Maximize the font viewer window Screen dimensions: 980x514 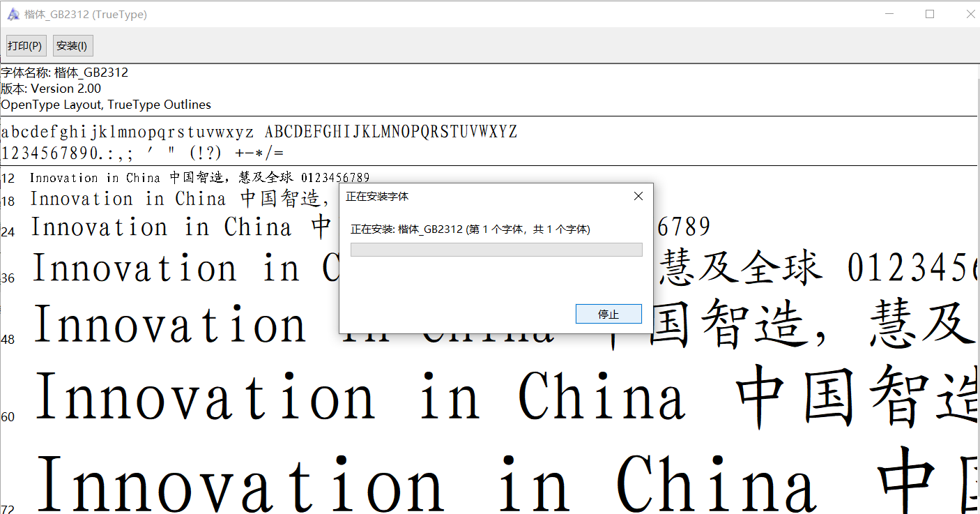[930, 14]
